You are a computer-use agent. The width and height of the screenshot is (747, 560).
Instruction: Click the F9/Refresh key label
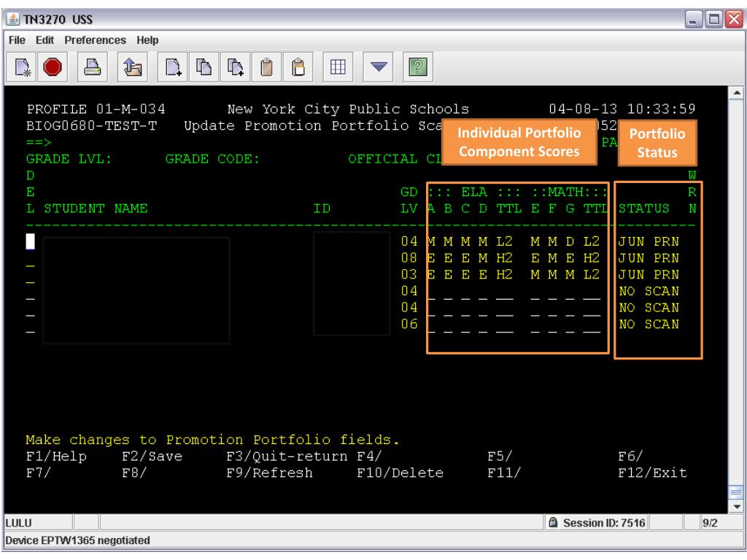click(x=270, y=472)
